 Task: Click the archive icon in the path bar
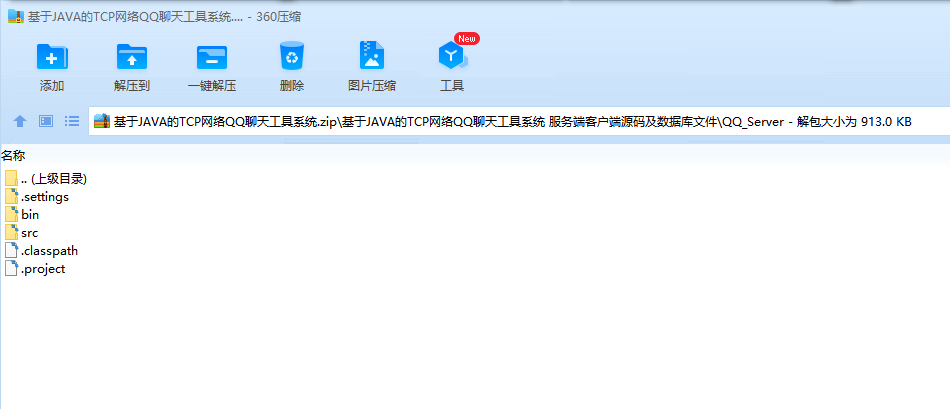pos(102,121)
